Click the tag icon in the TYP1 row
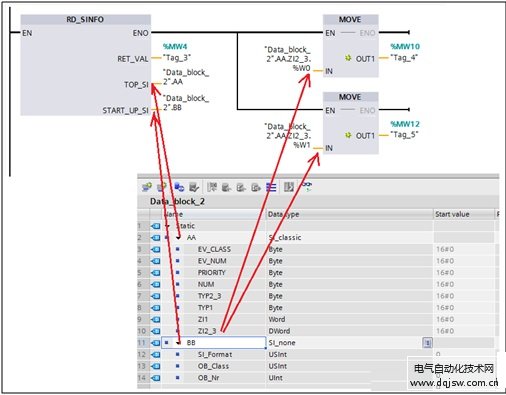This screenshot has width=506, height=395. [155, 308]
